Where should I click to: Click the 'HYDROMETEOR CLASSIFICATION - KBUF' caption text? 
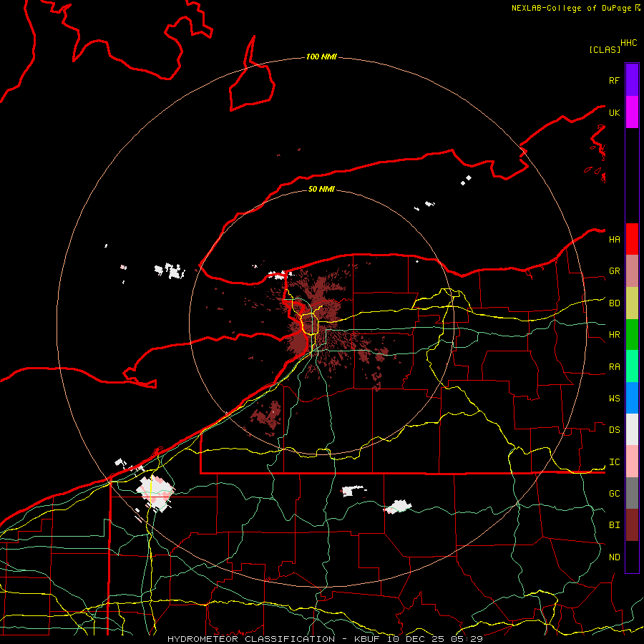tap(273, 639)
